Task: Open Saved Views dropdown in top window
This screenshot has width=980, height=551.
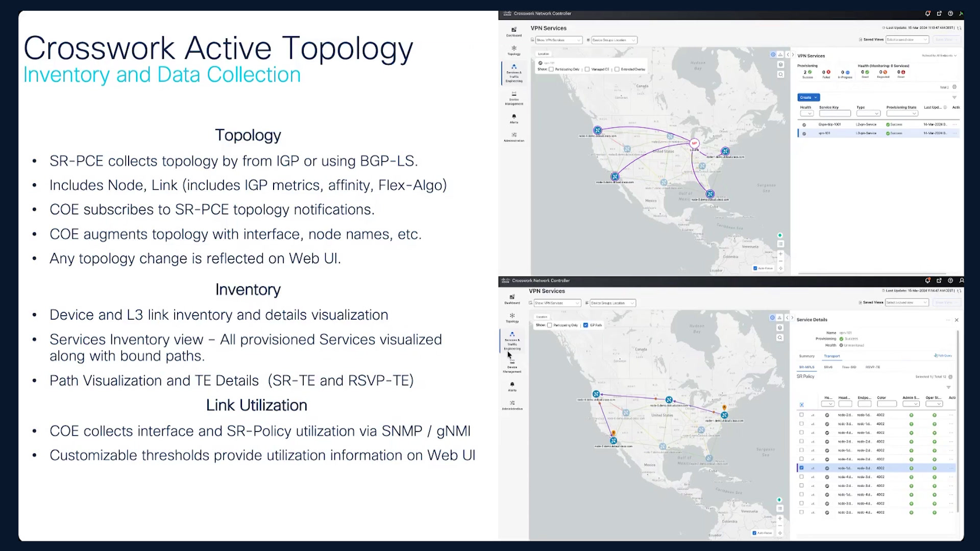Action: (907, 40)
